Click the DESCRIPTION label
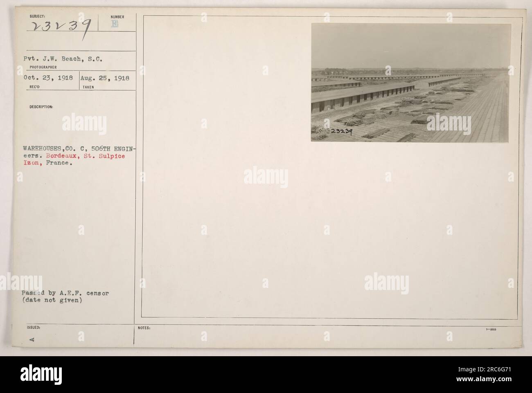 [x=41, y=107]
